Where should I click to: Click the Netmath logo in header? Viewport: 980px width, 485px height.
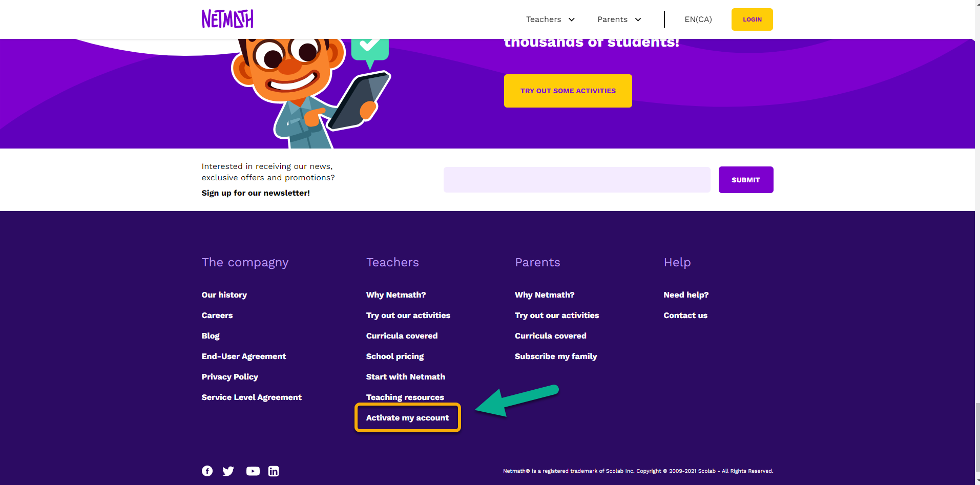tap(227, 19)
